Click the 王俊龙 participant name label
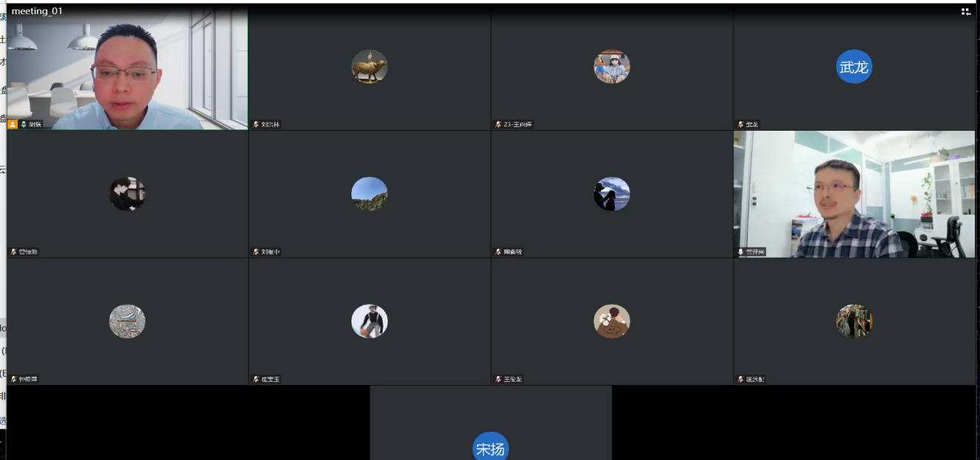The image size is (980, 460). [x=513, y=379]
